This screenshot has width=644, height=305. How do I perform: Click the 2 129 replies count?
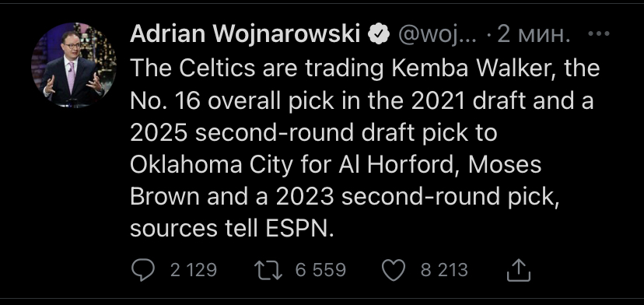coord(194,271)
